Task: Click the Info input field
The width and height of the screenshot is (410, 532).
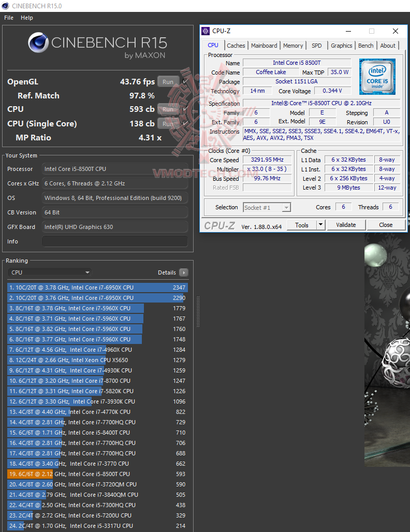Action: [114, 241]
